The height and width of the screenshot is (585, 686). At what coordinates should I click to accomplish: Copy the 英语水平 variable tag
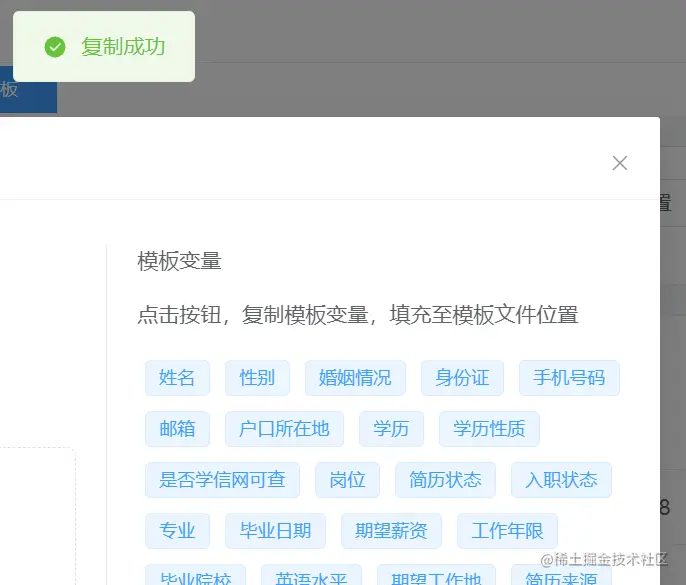312,575
